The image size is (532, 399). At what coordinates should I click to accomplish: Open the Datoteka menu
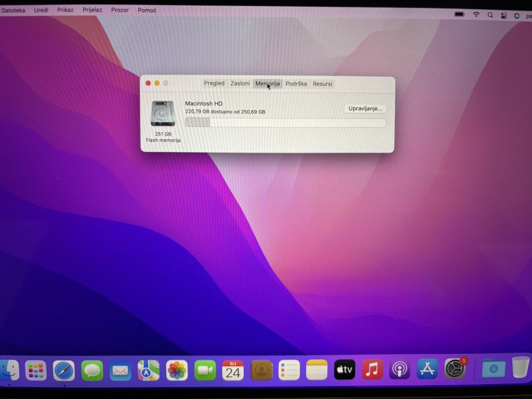(13, 10)
